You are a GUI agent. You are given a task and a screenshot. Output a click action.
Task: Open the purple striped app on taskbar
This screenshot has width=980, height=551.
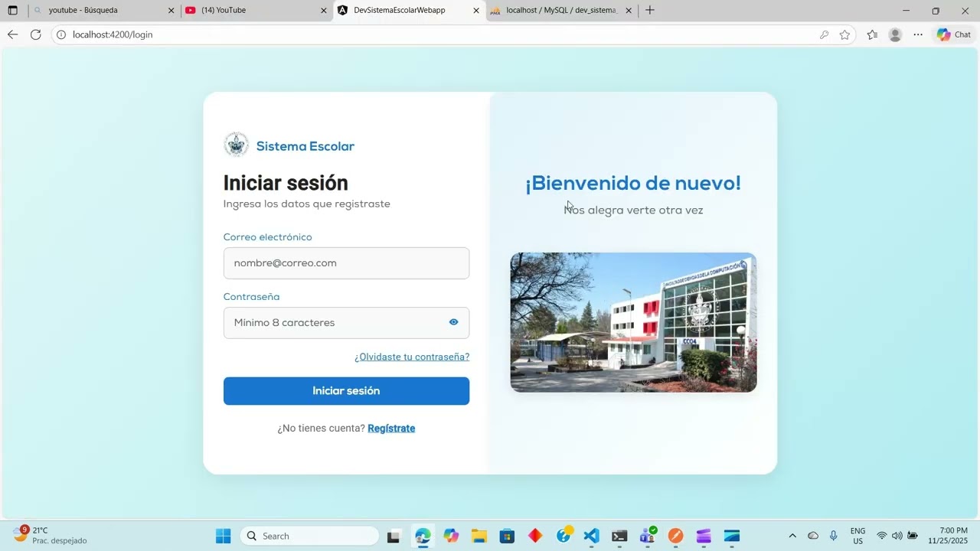[x=704, y=536]
